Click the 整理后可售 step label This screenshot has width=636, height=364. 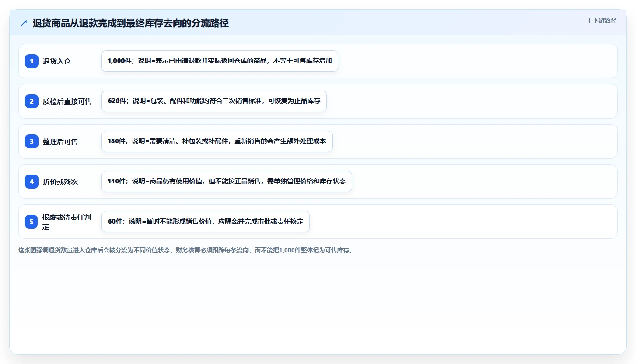click(60, 141)
